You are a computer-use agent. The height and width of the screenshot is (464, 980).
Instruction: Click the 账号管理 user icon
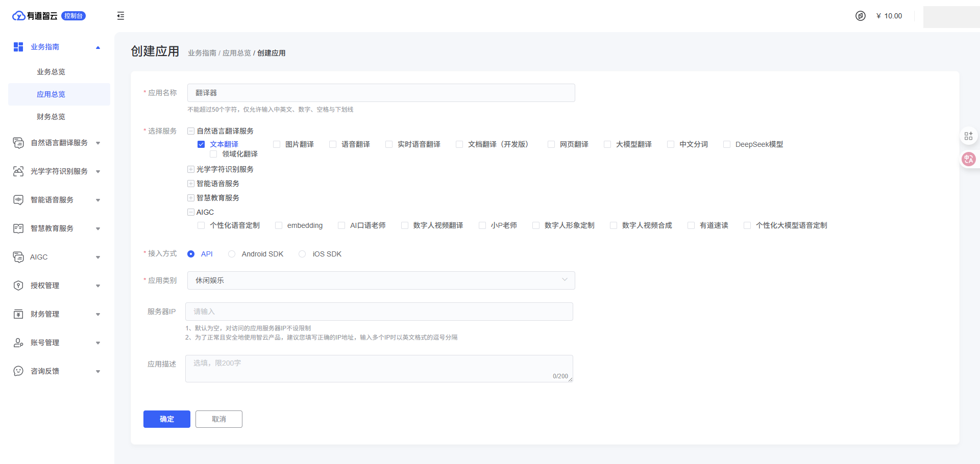(x=18, y=343)
